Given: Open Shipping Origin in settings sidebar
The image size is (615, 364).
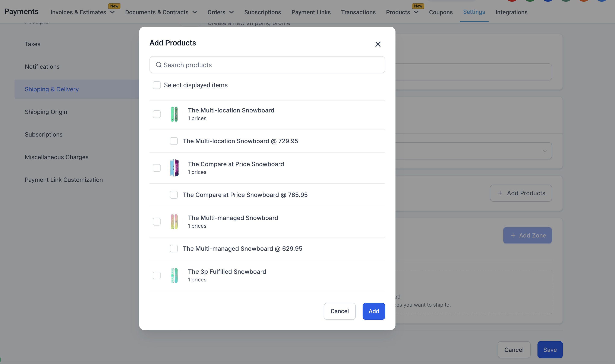Looking at the screenshot, I should (x=46, y=112).
